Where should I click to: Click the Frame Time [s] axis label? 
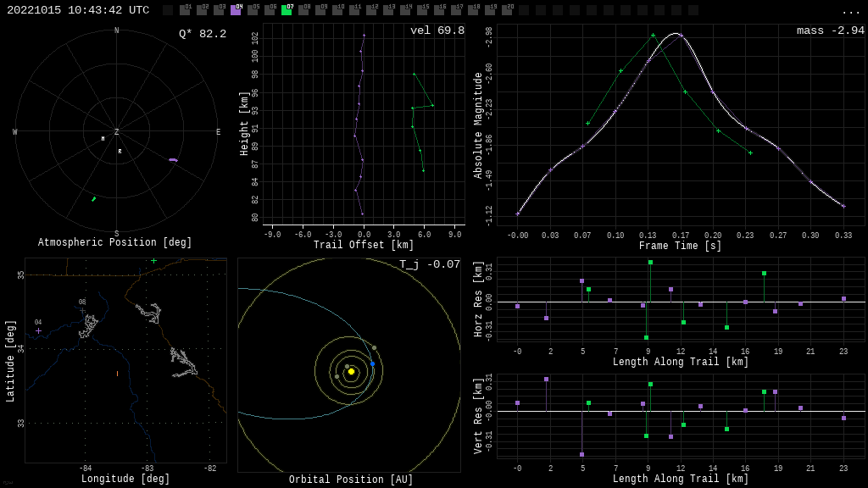(x=681, y=246)
